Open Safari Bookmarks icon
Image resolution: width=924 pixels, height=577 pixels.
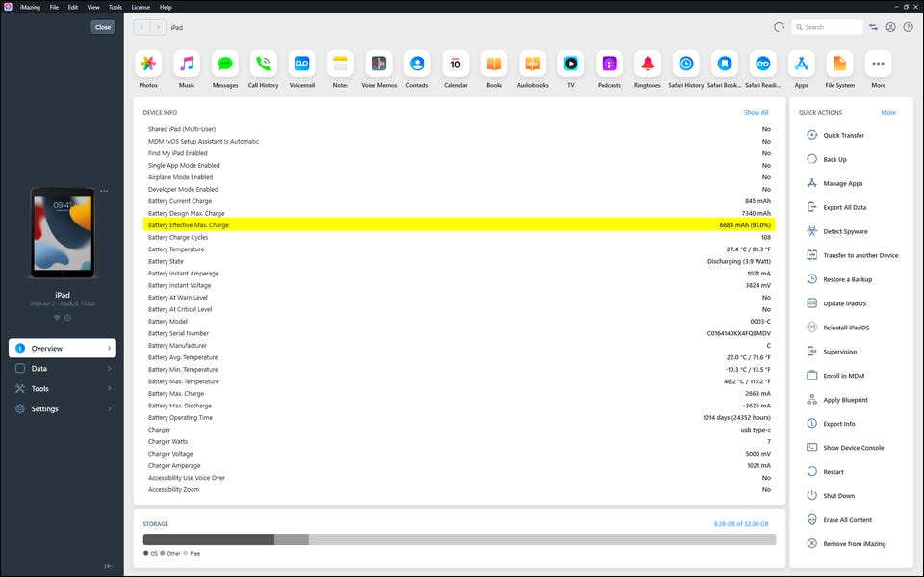(724, 64)
